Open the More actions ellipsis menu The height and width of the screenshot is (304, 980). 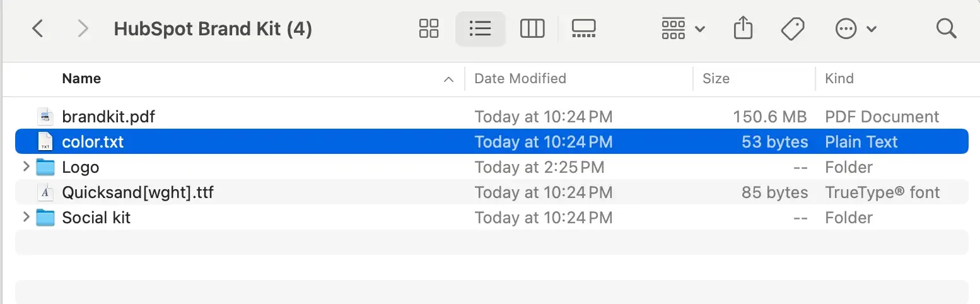pyautogui.click(x=855, y=28)
